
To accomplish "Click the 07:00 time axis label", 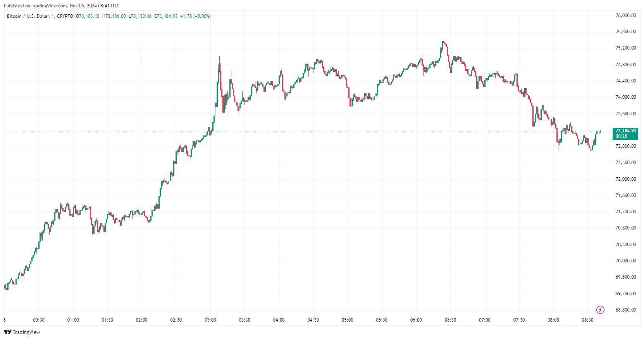I will [x=484, y=320].
